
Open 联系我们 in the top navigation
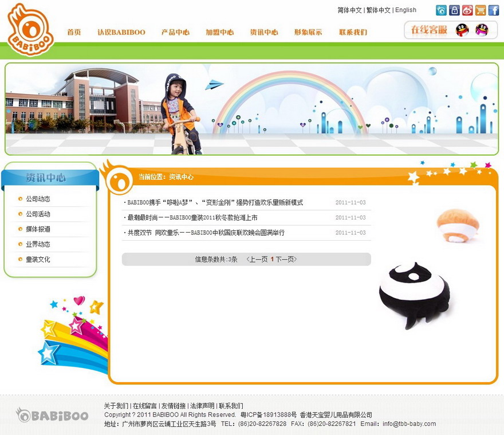pos(353,32)
